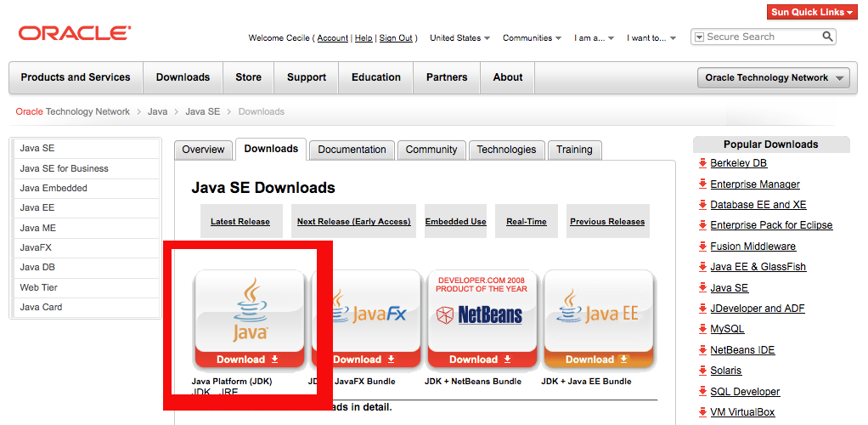The width and height of the screenshot is (868, 425).
Task: Select the Downloads content tab
Action: [271, 149]
